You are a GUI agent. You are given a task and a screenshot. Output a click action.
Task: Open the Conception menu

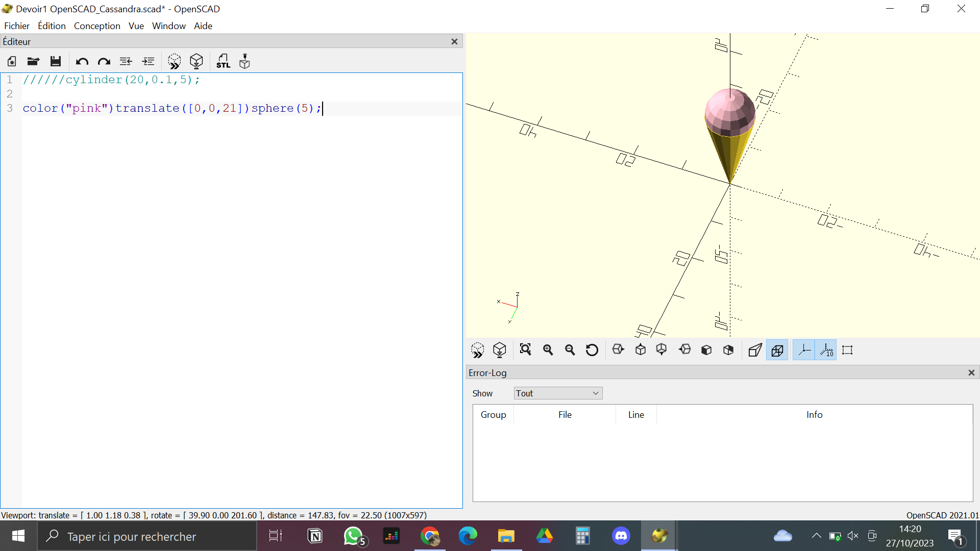[x=96, y=26]
